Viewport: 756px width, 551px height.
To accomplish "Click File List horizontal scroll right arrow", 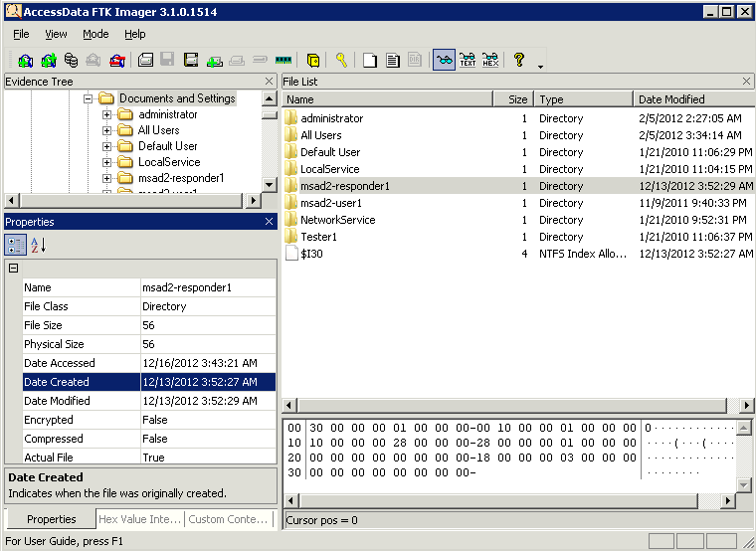I will (x=746, y=406).
